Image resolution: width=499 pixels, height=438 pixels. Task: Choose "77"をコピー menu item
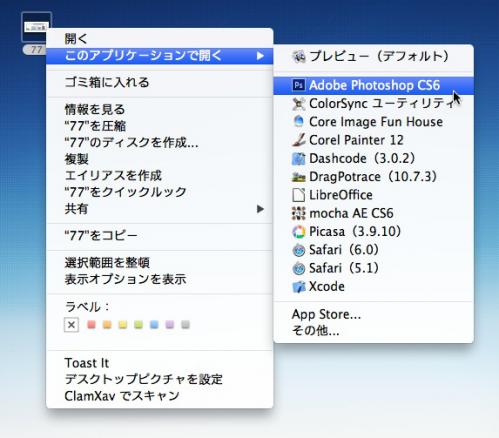click(160, 236)
